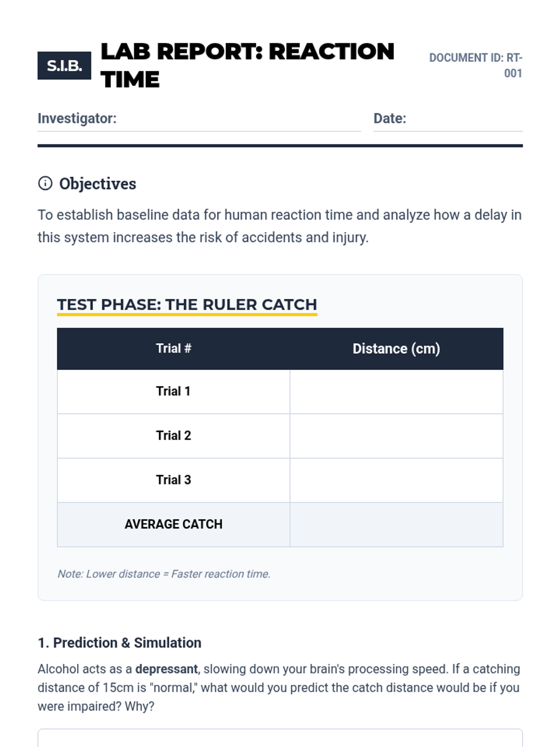Screen dimensions: 560x747
Task: Click the Prediction & Simulation heading
Action: [119, 643]
